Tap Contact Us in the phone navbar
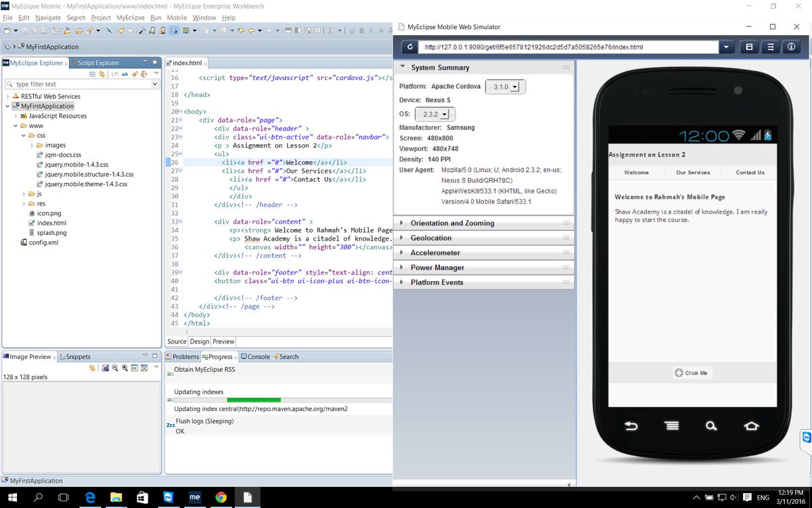The height and width of the screenshot is (508, 812). click(750, 173)
